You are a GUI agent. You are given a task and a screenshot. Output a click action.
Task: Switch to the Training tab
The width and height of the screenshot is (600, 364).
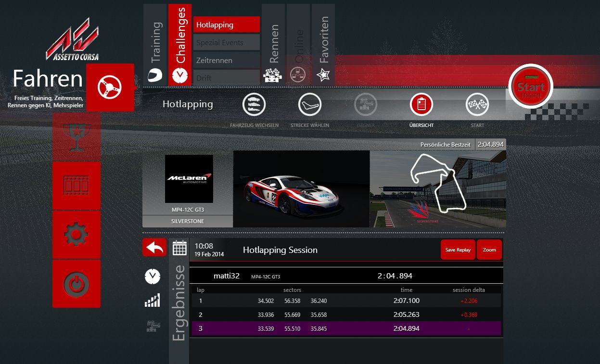tap(155, 45)
